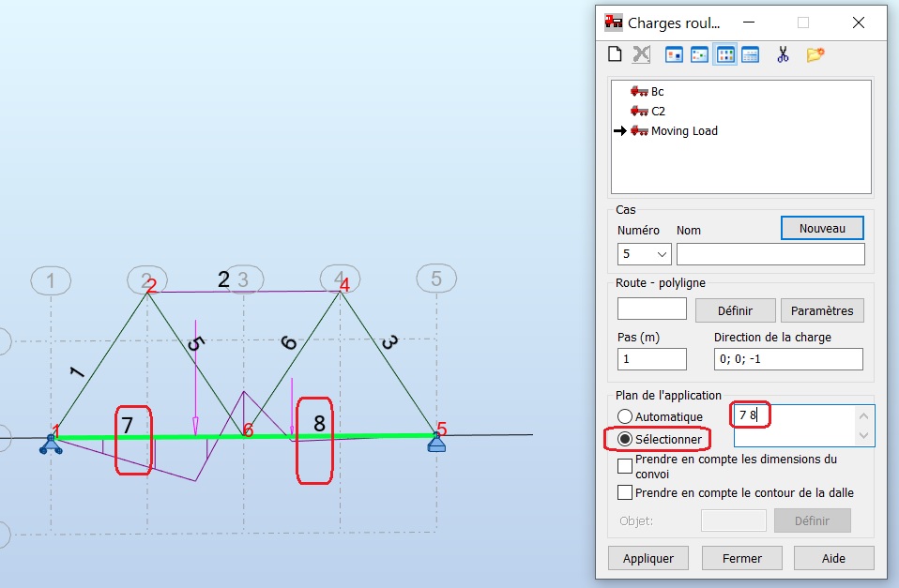The width and height of the screenshot is (899, 588).
Task: Switch list to small icons view
Action: click(699, 55)
